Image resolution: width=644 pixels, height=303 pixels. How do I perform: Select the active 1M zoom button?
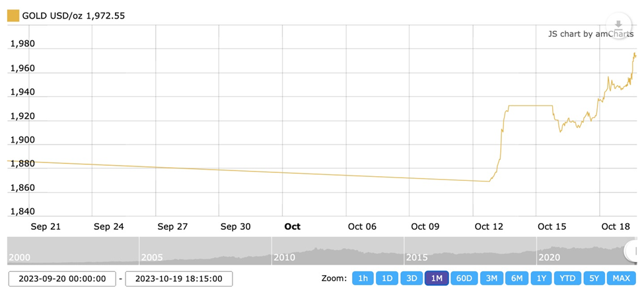437,279
